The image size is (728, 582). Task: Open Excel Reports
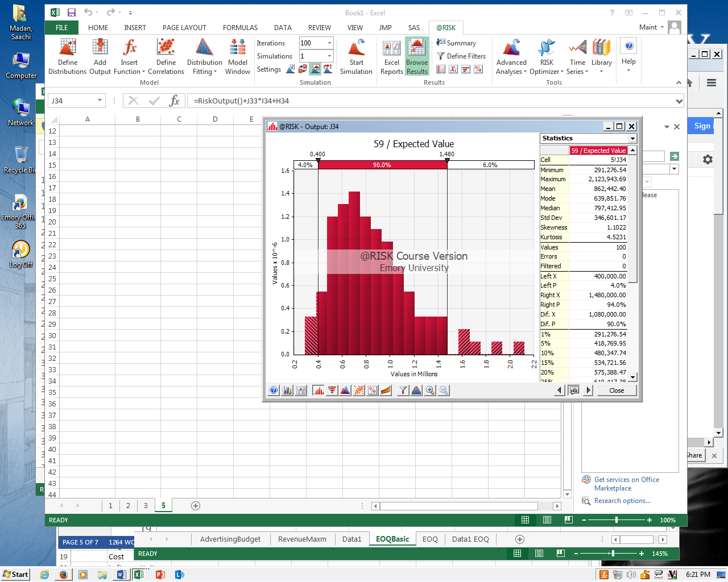click(x=392, y=56)
